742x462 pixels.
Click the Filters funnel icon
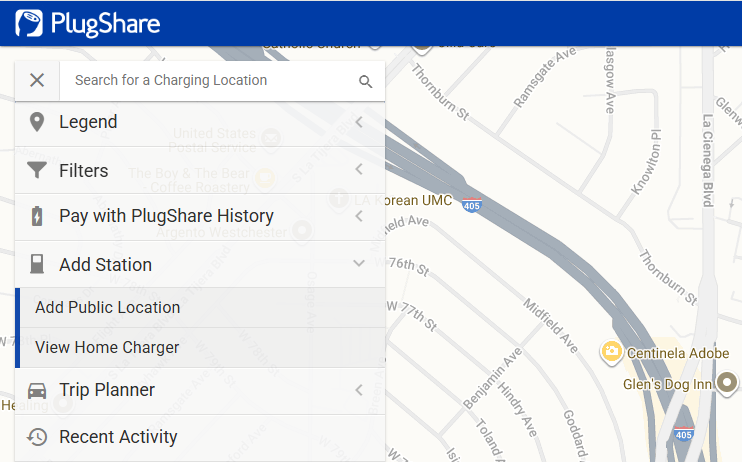point(37,170)
